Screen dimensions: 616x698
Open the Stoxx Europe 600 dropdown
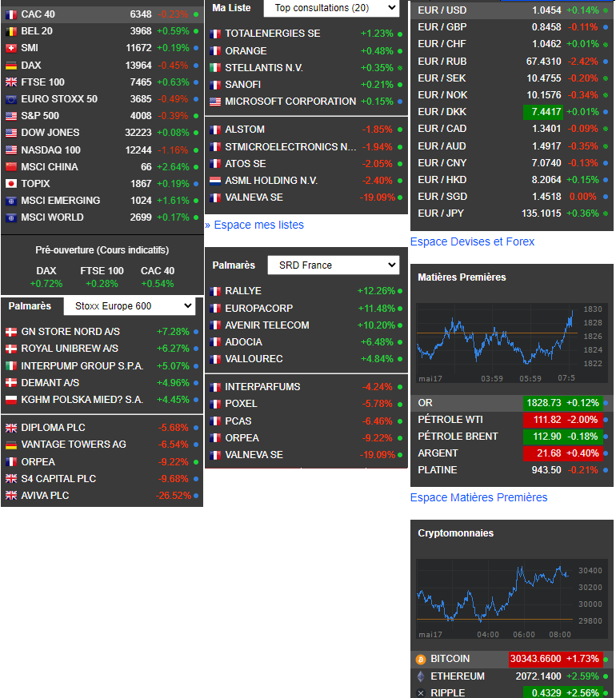pos(130,306)
